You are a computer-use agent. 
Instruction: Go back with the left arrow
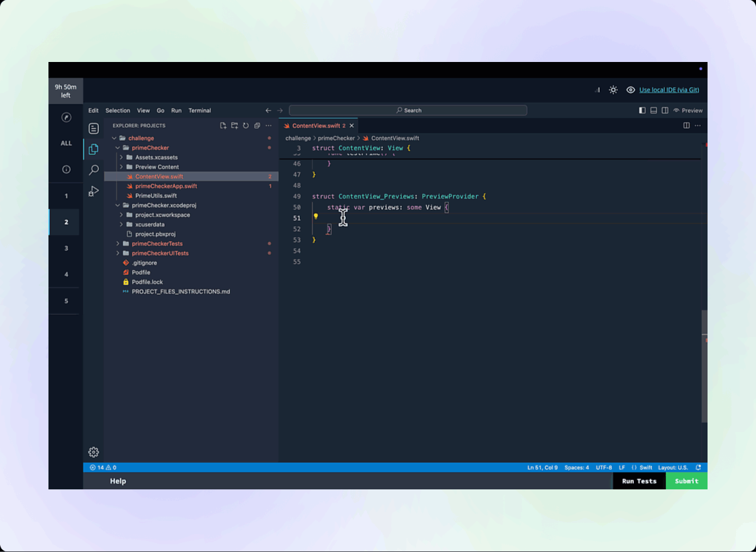(x=269, y=110)
